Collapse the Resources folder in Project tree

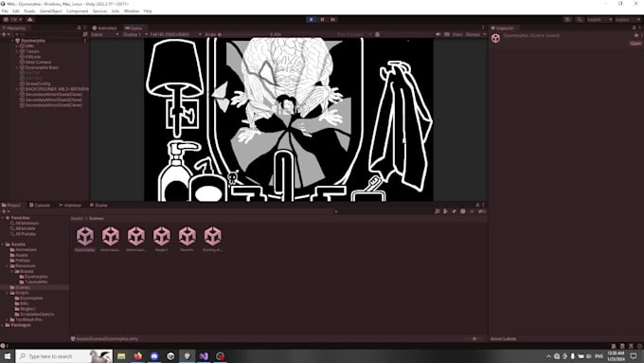pos(7,266)
